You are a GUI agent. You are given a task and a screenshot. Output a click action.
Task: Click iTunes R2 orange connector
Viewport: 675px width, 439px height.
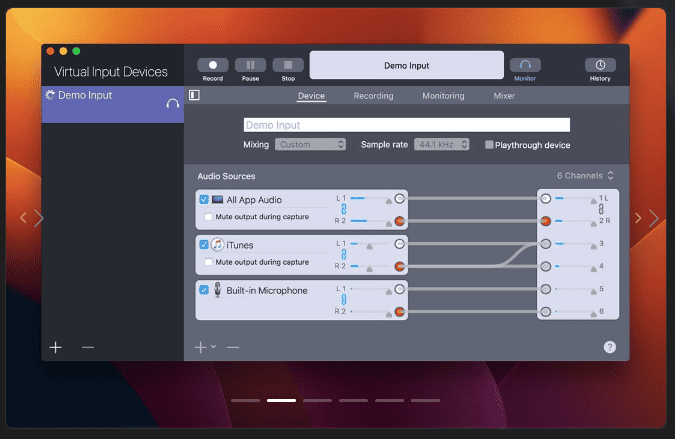tap(399, 266)
